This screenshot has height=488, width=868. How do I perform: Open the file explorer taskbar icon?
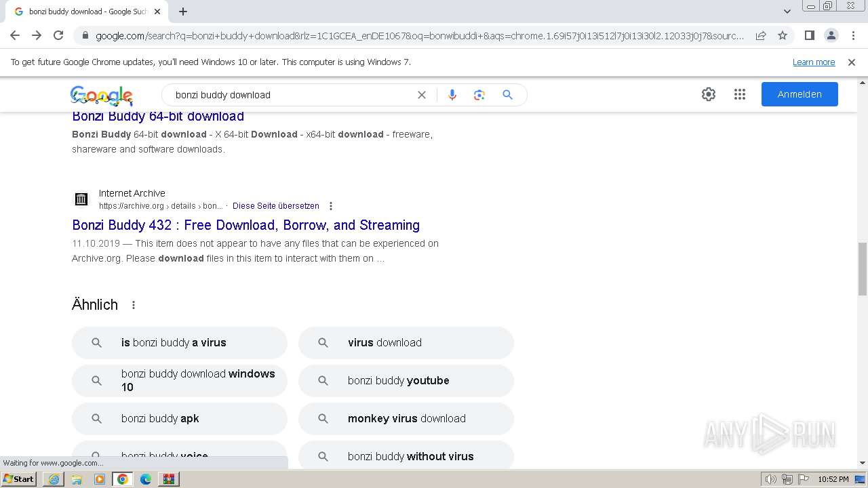[77, 479]
